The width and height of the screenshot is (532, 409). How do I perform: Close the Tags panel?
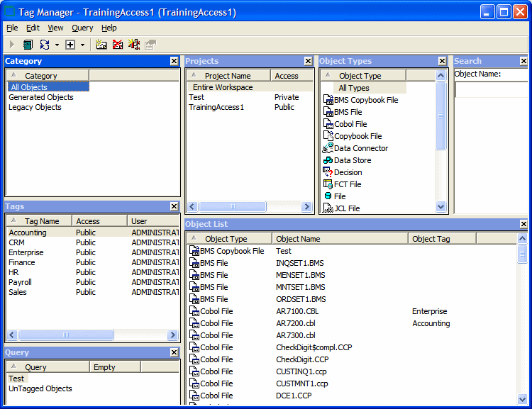click(174, 206)
